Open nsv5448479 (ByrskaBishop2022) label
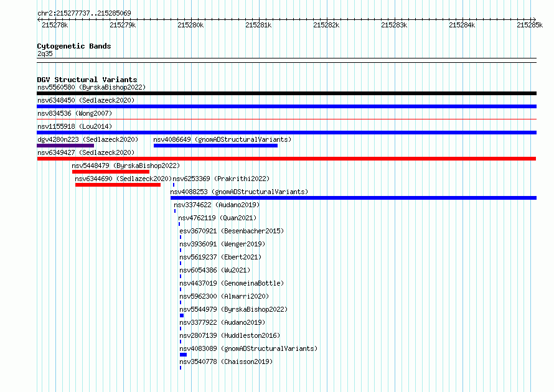Screen dimensions: 554x392 tap(126, 166)
